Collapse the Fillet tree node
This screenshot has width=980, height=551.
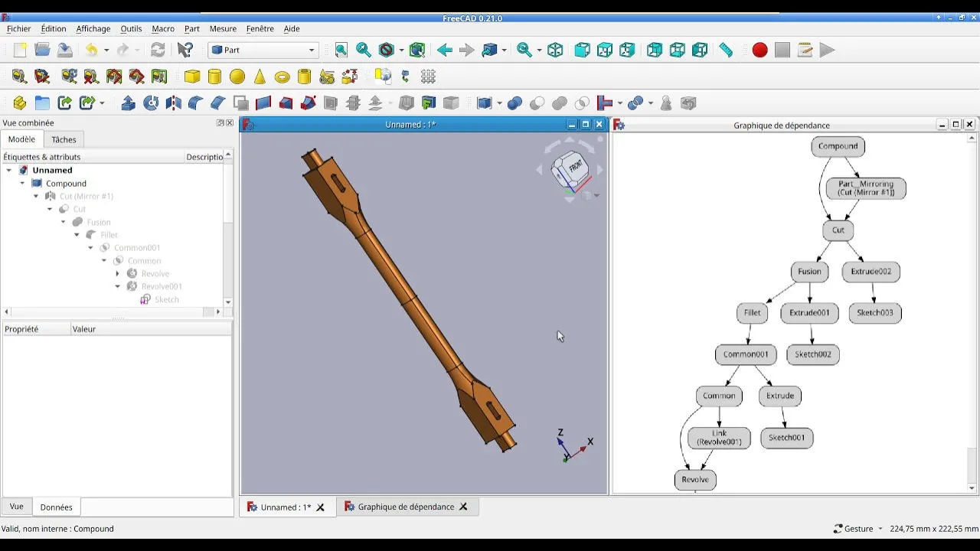pos(77,234)
